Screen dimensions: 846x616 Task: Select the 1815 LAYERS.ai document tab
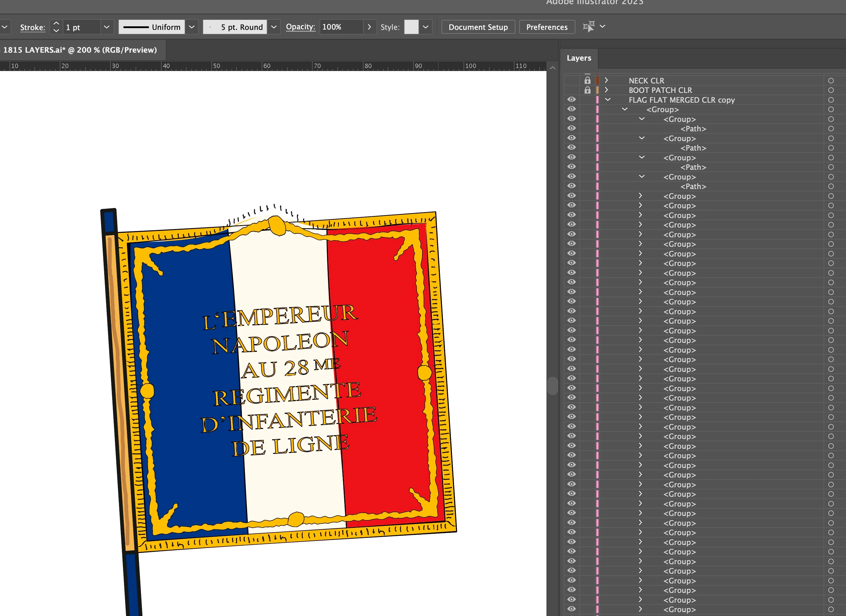pos(80,50)
